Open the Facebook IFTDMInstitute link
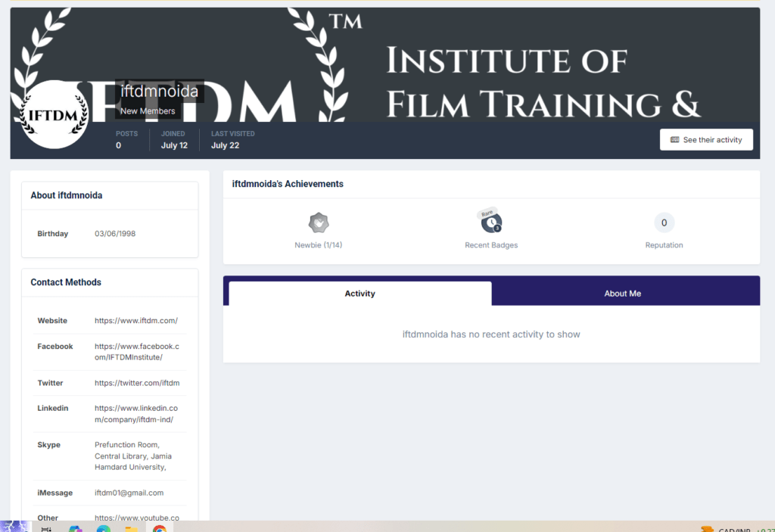The width and height of the screenshot is (775, 532). tap(136, 352)
